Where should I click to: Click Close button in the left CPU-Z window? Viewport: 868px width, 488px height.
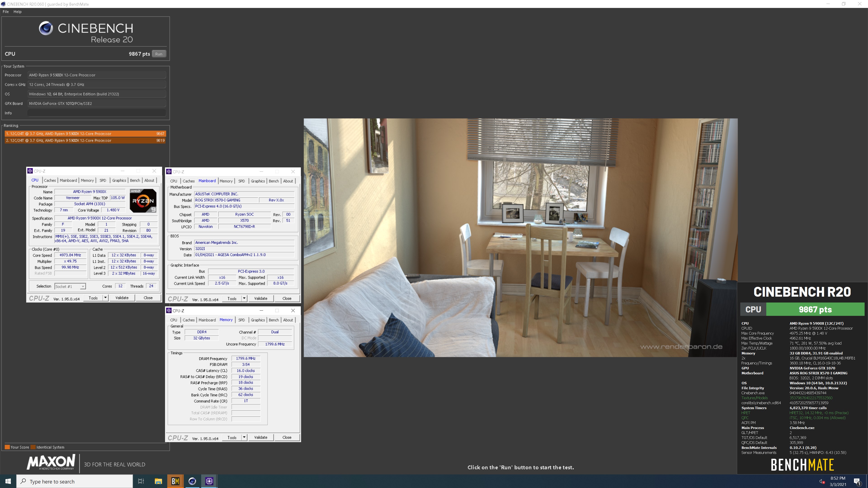[x=148, y=298]
